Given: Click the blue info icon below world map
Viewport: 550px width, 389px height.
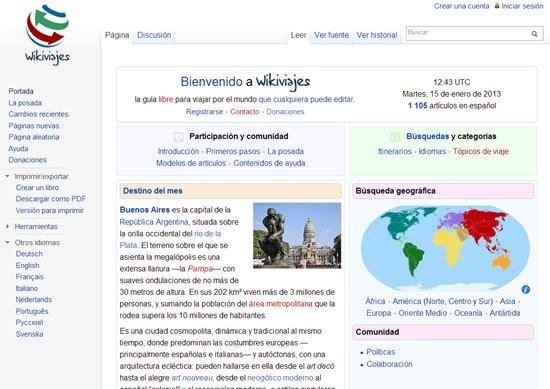Looking at the screenshot, I should pyautogui.click(x=525, y=289).
